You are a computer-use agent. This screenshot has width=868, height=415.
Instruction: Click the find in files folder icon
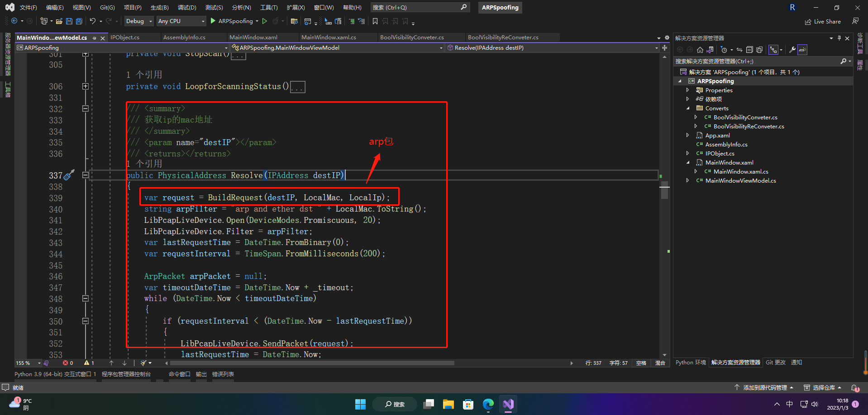pyautogui.click(x=294, y=21)
